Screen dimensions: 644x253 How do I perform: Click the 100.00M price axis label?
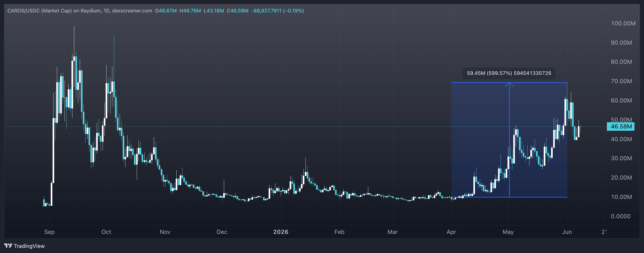[623, 23]
